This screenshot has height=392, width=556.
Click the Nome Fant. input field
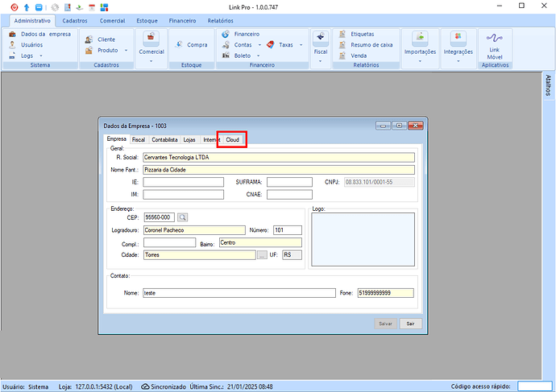click(x=278, y=170)
